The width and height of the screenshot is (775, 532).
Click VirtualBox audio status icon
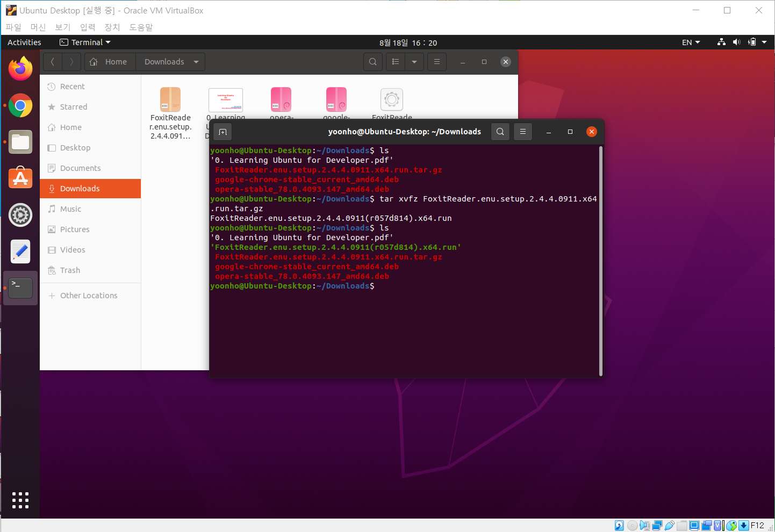645,526
